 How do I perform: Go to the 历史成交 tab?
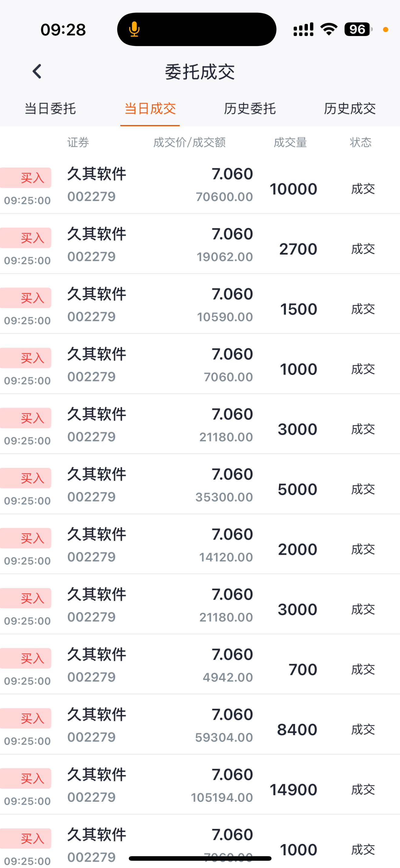350,108
